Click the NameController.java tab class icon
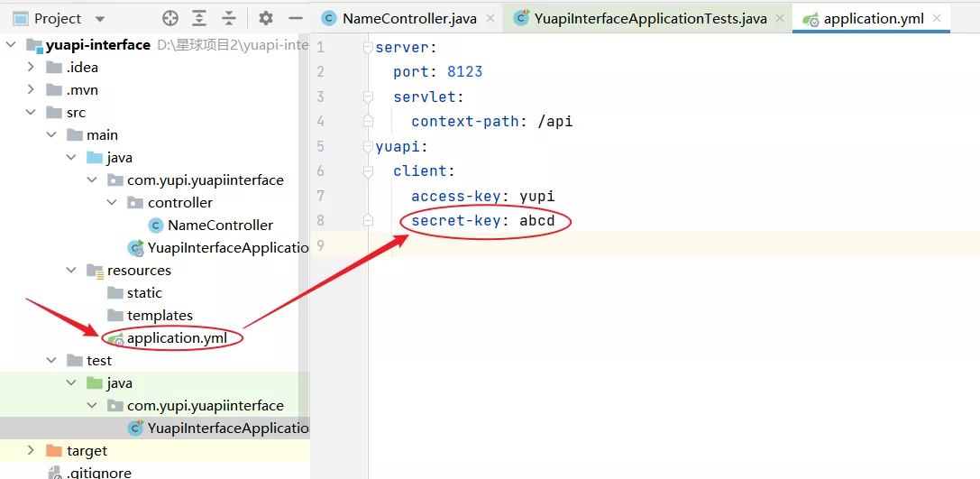This screenshot has height=479, width=980. pyautogui.click(x=329, y=19)
